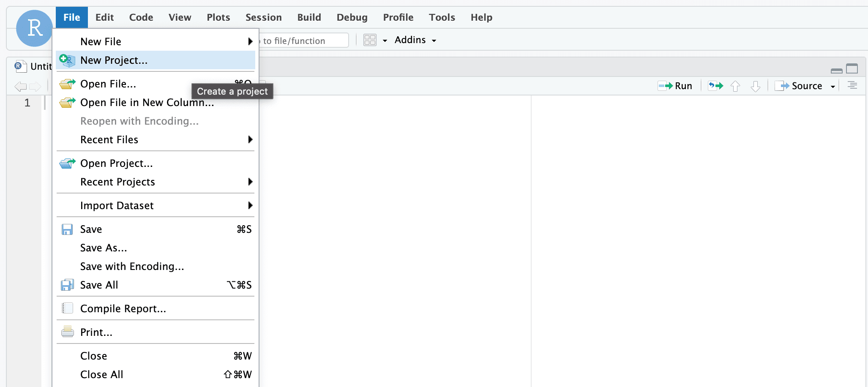Viewport: 868px width, 387px height.
Task: Expand the New File submenu
Action: coord(250,41)
